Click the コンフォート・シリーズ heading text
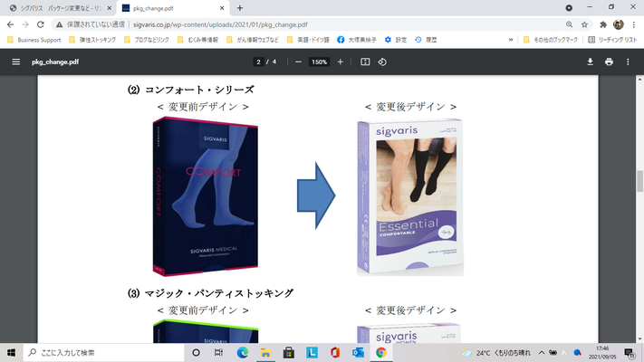 tap(199, 90)
